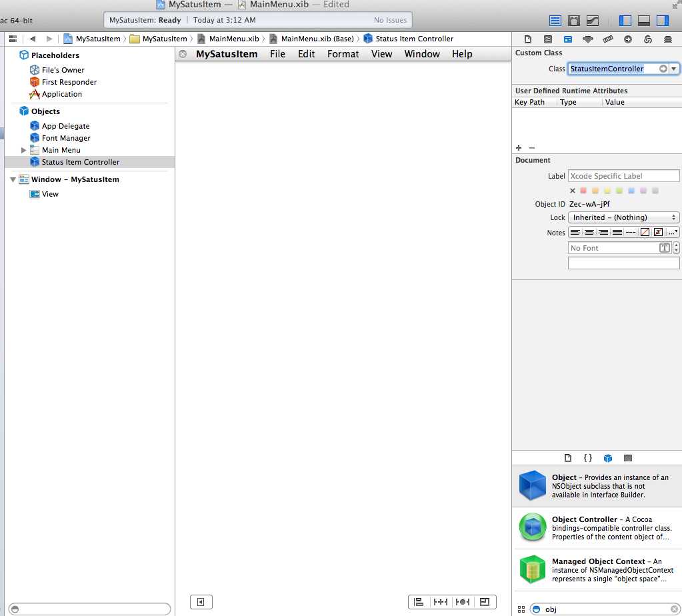Open the Notes more-options dropdown
The image size is (682, 616).
(x=673, y=232)
